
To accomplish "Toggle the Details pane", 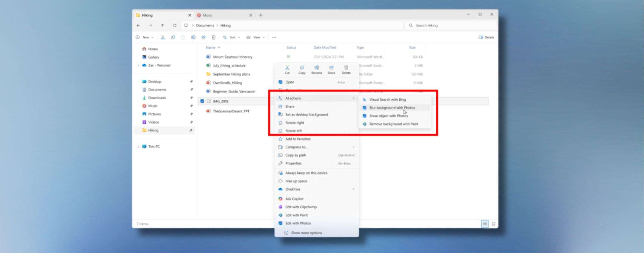I will pyautogui.click(x=486, y=37).
